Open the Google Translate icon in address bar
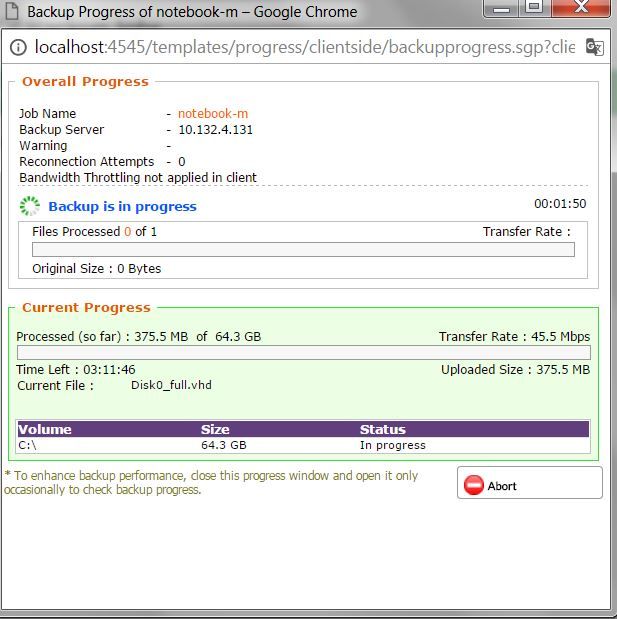 tap(594, 47)
